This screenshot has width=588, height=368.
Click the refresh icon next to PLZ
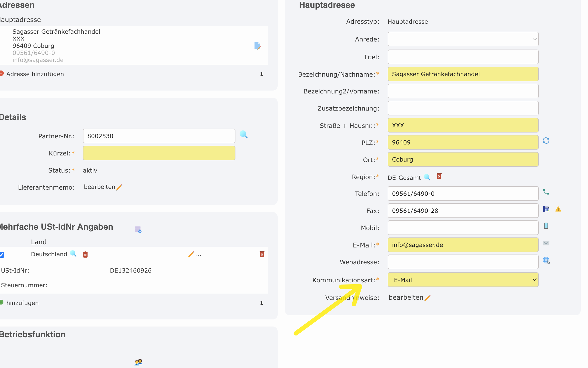pyautogui.click(x=546, y=141)
